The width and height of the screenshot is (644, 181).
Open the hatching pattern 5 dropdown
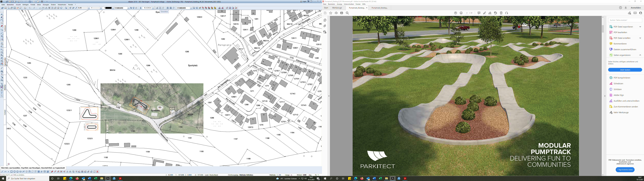point(153,8)
